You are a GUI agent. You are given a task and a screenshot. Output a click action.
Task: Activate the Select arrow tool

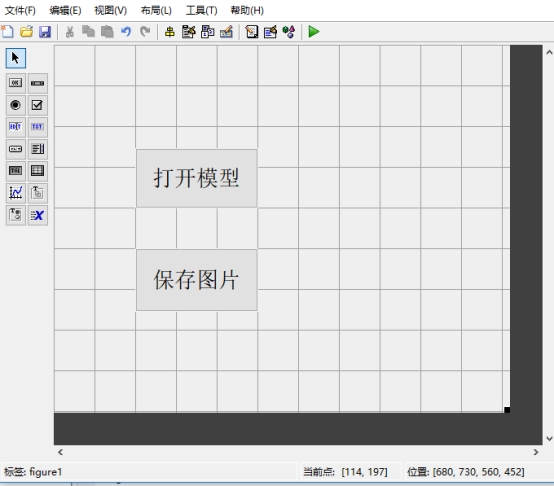pyautogui.click(x=16, y=58)
